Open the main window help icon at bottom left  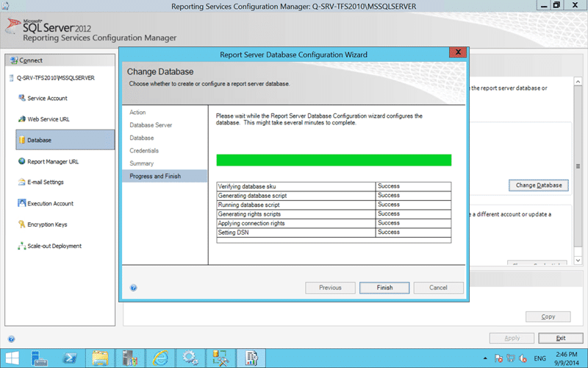pyautogui.click(x=11, y=339)
